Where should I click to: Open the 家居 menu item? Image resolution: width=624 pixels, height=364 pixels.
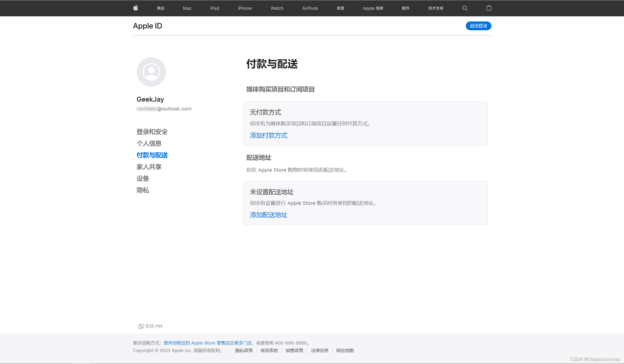(341, 8)
